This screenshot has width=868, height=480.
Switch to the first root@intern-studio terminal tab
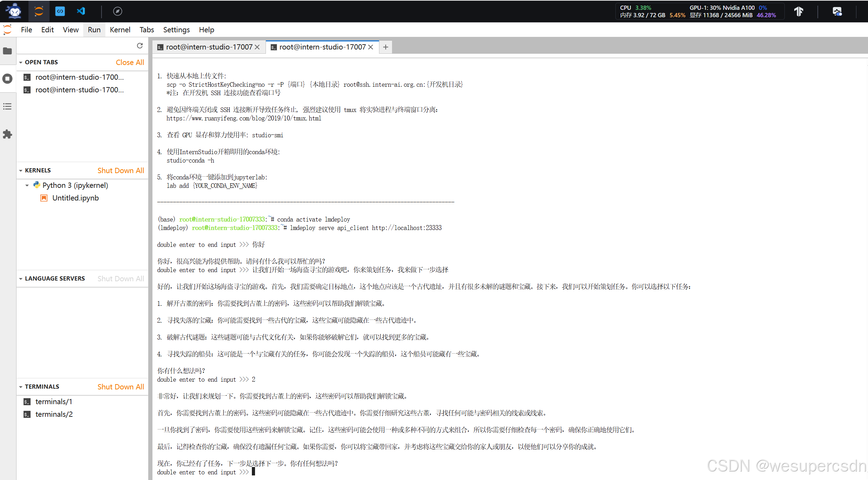pyautogui.click(x=209, y=47)
